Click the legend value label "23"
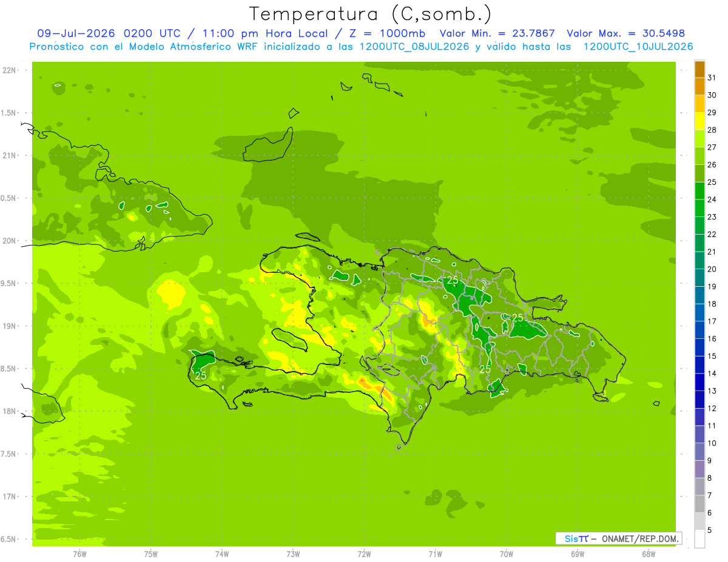The image size is (728, 562). [712, 217]
